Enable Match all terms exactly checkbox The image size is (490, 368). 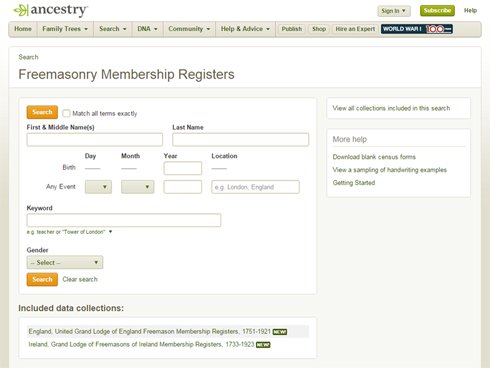tap(66, 113)
